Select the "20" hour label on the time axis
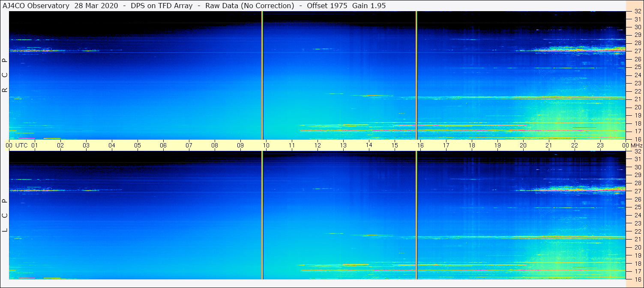 click(523, 145)
